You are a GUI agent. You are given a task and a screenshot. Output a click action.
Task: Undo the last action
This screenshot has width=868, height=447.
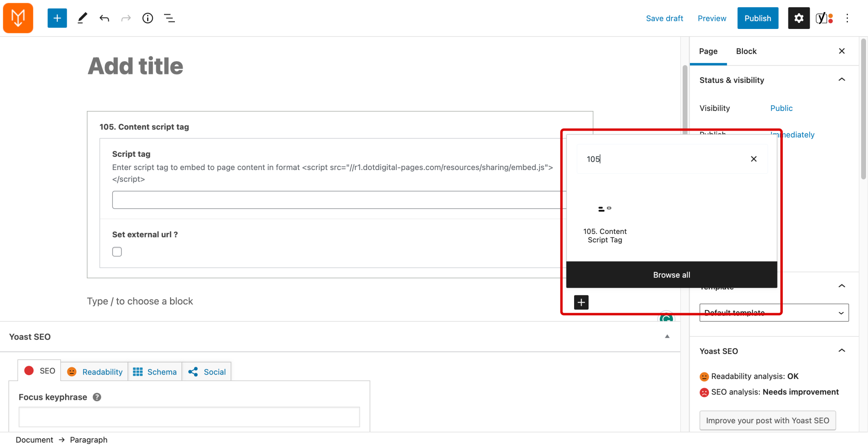click(x=105, y=18)
